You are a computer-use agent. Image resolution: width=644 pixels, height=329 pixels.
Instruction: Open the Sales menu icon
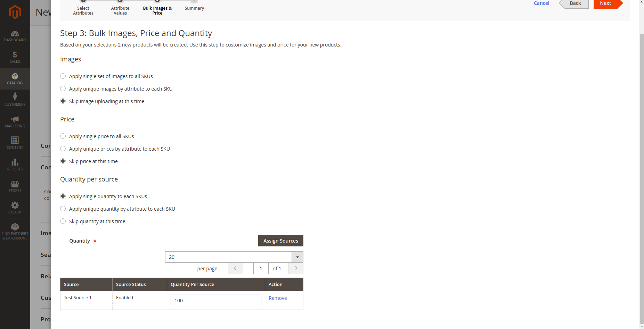[15, 57]
